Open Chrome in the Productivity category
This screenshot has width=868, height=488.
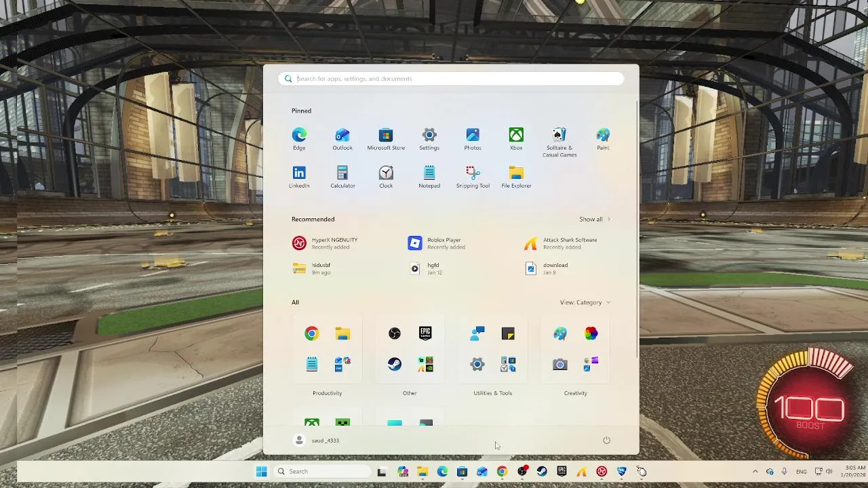point(311,333)
